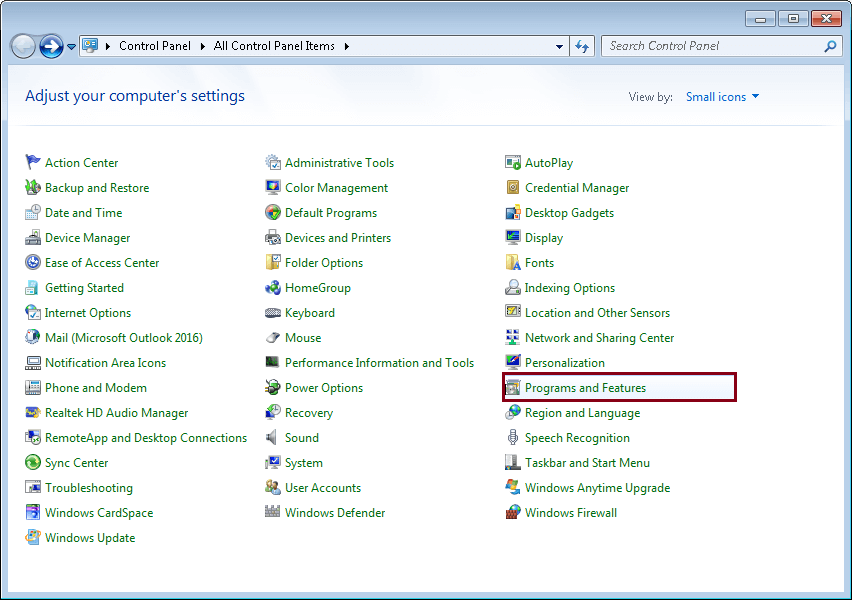Open the View by Small icons dropdown
Image resolution: width=852 pixels, height=600 pixels.
pos(722,97)
